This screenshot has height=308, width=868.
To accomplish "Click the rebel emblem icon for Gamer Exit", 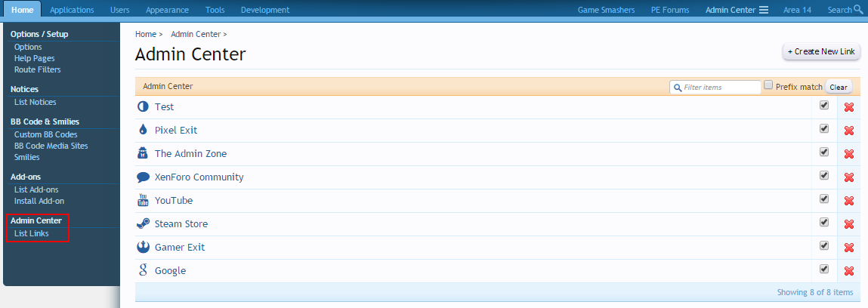I will [143, 247].
